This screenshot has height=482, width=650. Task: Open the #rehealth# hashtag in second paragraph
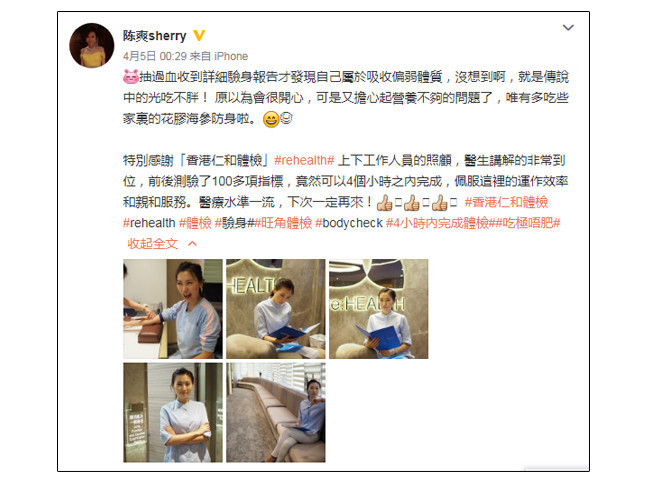304,160
